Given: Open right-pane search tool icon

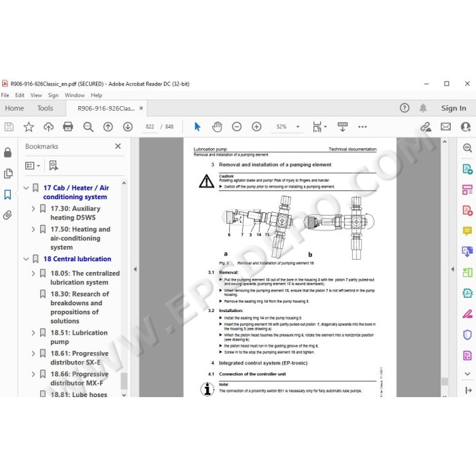Looking at the screenshot, I should tap(467, 148).
